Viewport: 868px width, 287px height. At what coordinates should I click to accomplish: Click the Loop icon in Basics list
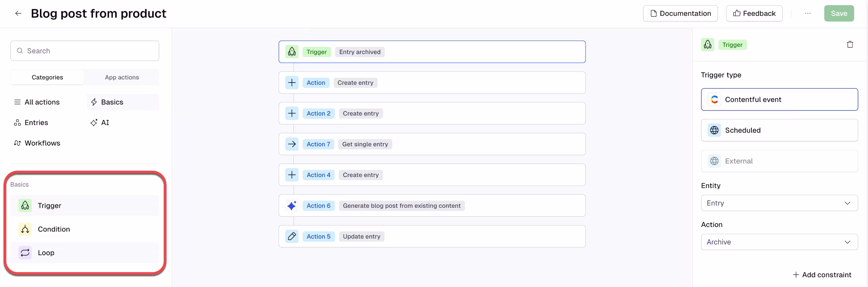25,253
